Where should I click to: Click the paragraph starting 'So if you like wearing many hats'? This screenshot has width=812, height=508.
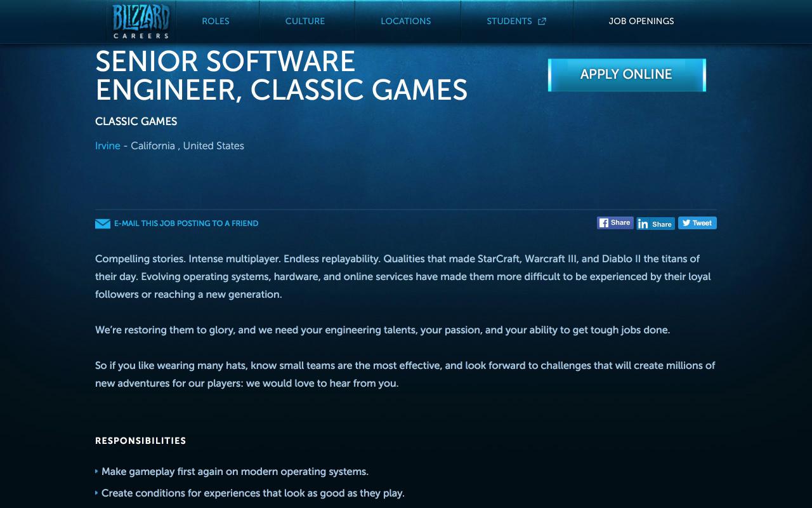tap(406, 375)
